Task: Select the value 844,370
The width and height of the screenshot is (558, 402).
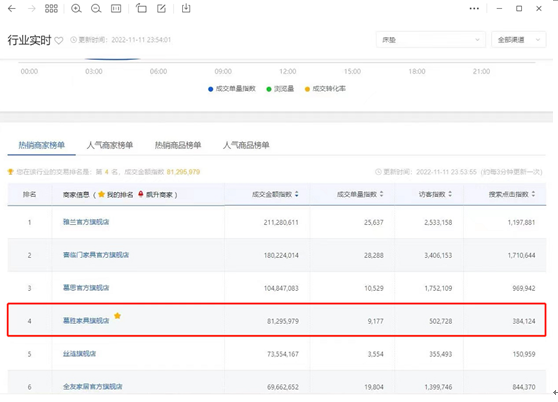Action: 524,387
